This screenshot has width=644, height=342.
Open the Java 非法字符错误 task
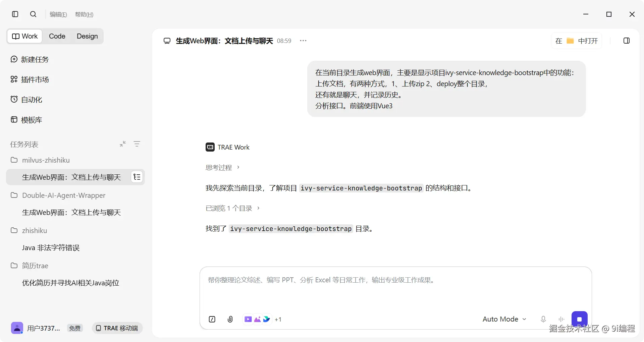tap(51, 247)
